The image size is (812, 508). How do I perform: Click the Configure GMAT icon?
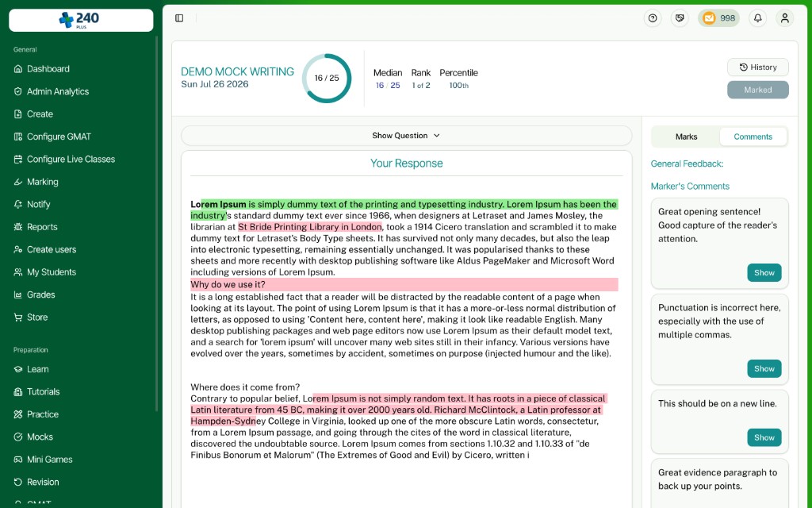point(18,137)
